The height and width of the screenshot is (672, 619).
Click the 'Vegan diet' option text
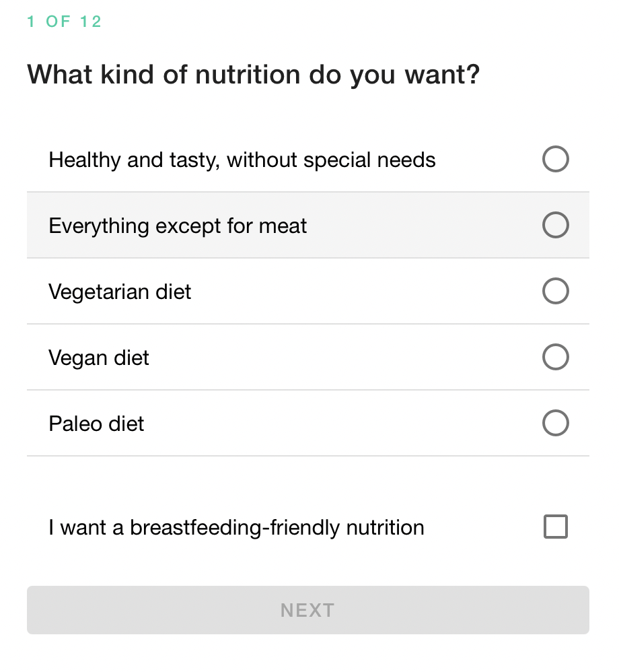[99, 358]
